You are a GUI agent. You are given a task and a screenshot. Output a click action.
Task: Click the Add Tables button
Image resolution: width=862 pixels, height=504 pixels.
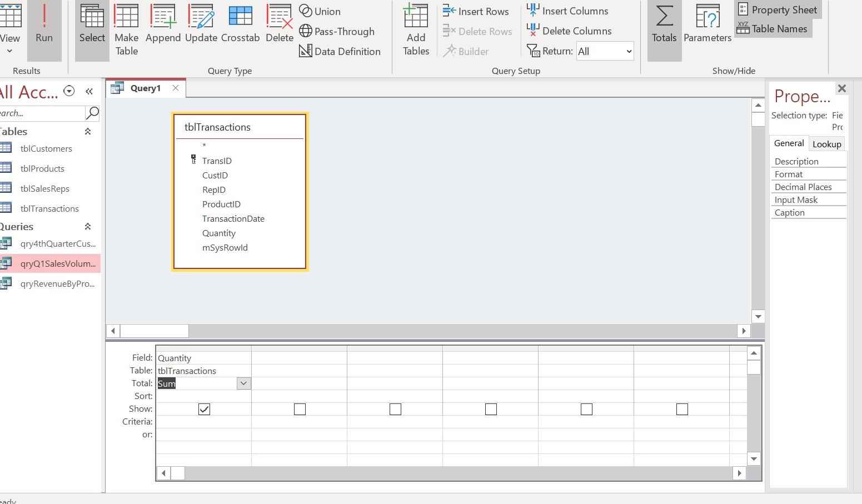[x=415, y=31]
